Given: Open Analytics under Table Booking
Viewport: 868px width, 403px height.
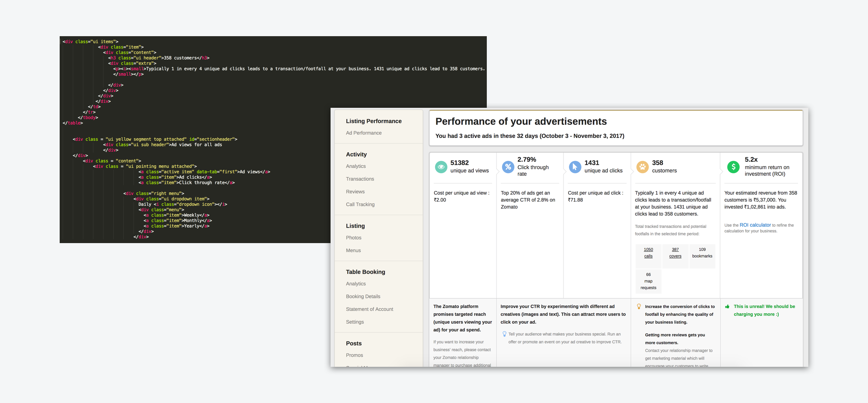Looking at the screenshot, I should click(x=356, y=284).
